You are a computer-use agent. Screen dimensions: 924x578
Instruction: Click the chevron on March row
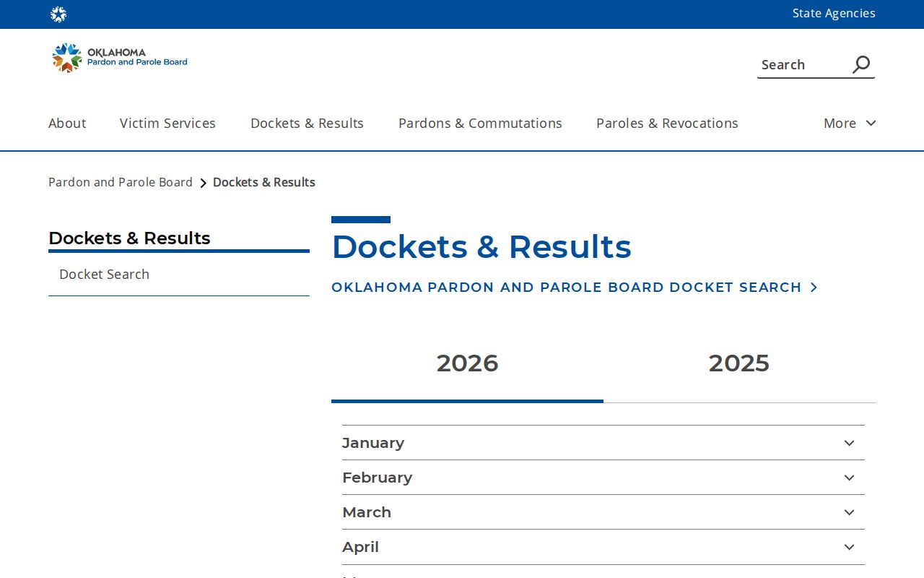coord(850,512)
